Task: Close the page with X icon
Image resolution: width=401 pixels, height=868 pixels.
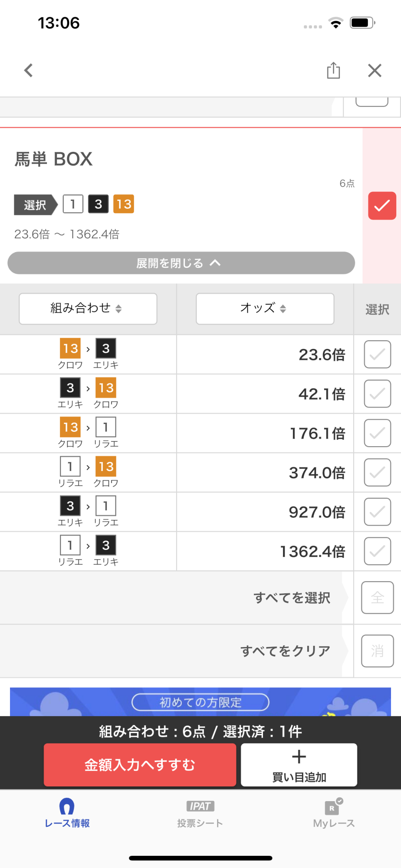Action: click(375, 70)
